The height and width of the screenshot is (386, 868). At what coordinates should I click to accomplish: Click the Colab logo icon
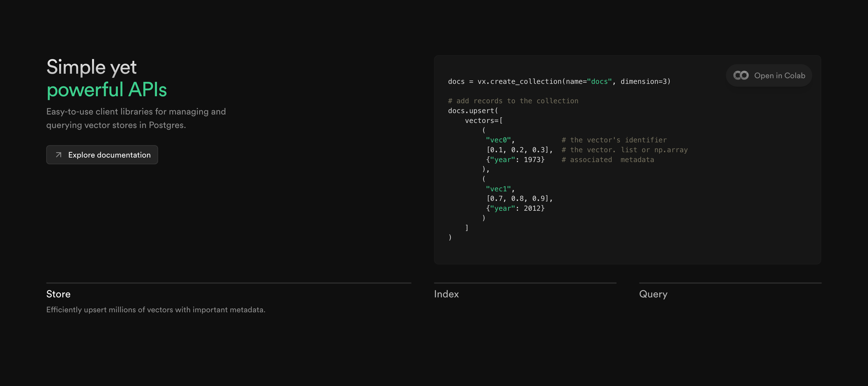point(741,75)
